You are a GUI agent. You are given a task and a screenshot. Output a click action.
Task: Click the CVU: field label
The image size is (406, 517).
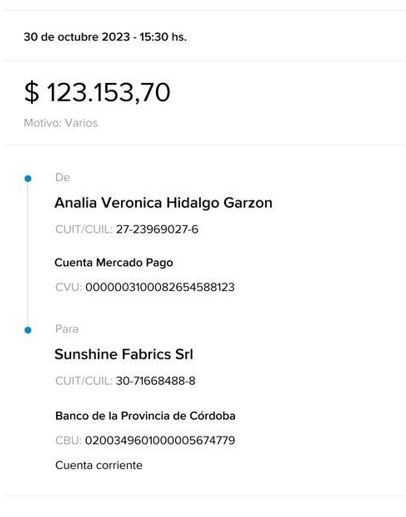tap(69, 287)
